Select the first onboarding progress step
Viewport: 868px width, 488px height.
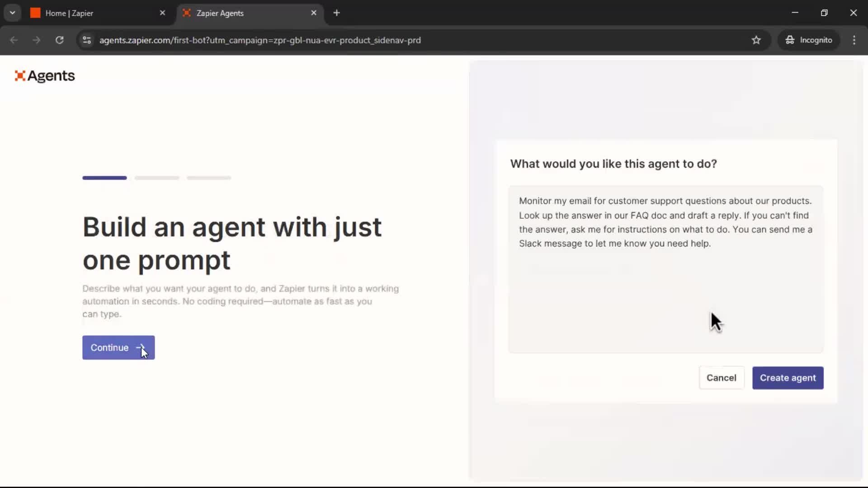click(x=104, y=178)
